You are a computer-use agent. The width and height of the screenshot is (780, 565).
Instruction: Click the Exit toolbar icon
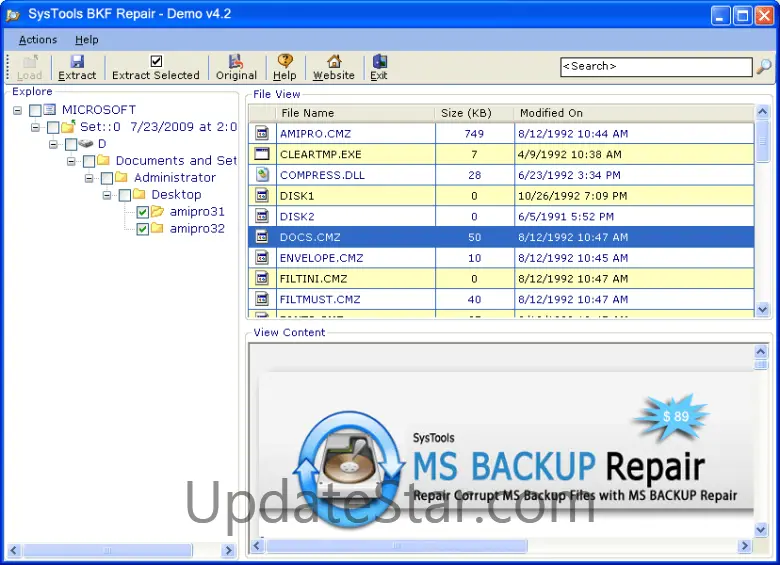[380, 61]
